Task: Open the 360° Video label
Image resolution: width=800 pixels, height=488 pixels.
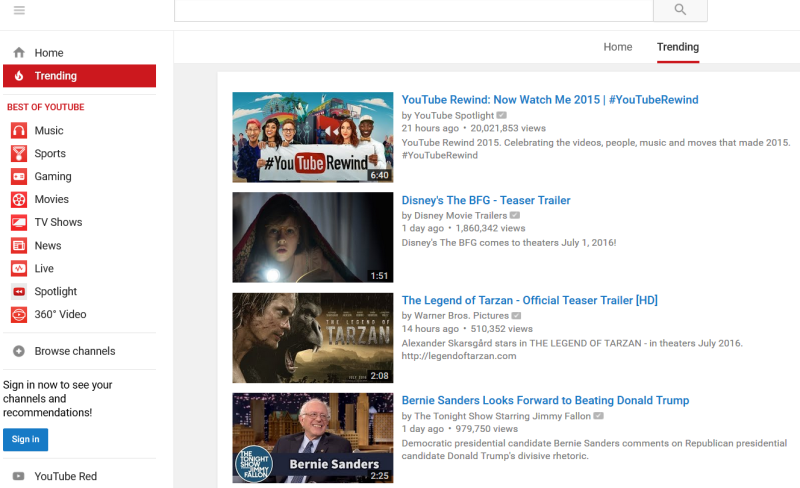Action: point(60,314)
